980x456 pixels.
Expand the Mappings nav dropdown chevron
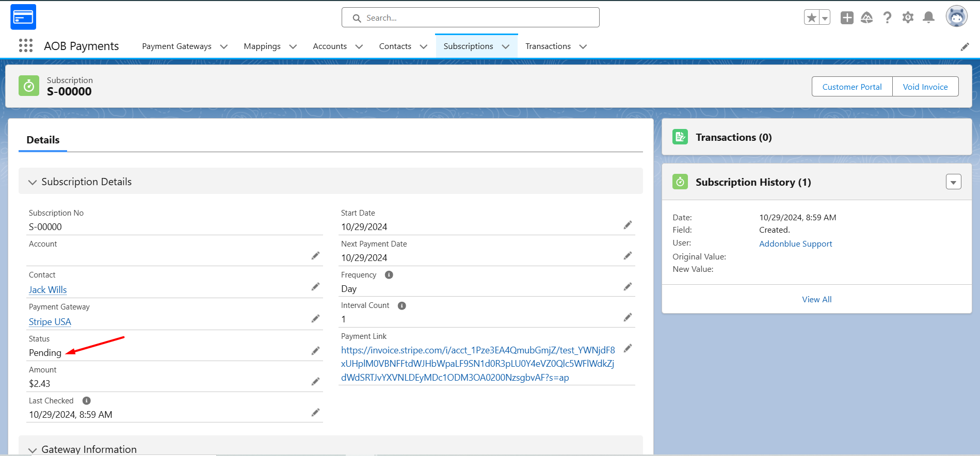click(293, 46)
